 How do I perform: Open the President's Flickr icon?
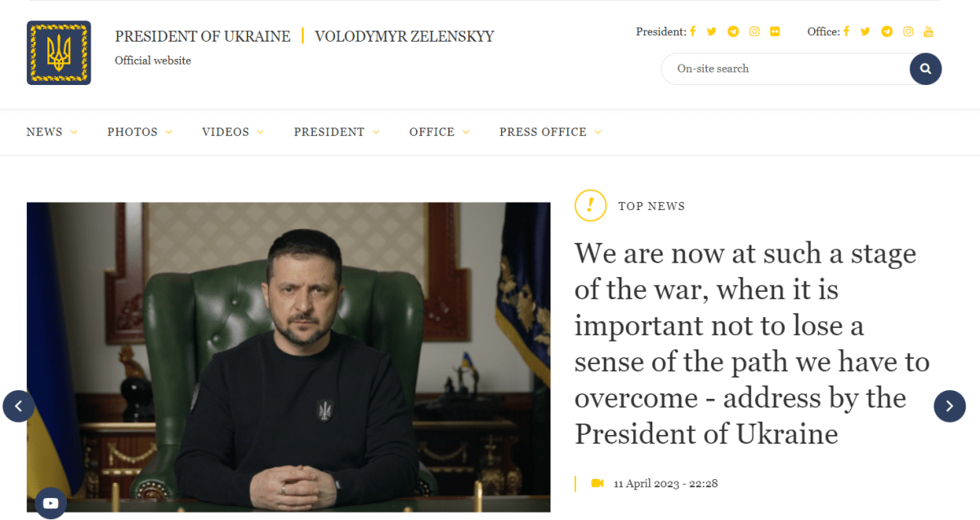click(775, 31)
